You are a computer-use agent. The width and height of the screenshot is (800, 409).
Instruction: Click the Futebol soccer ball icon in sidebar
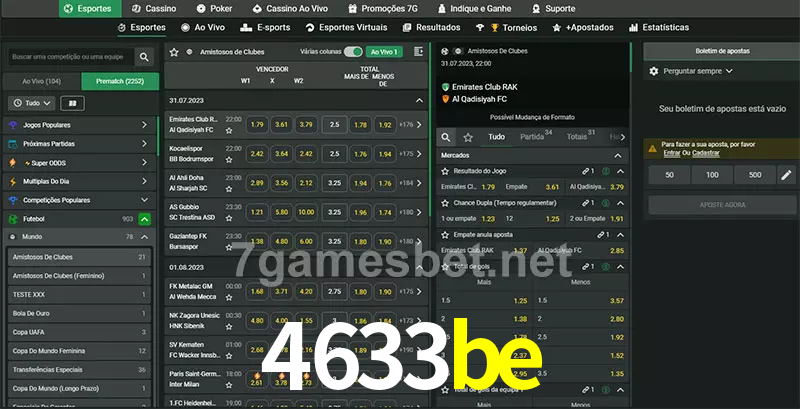click(13, 219)
